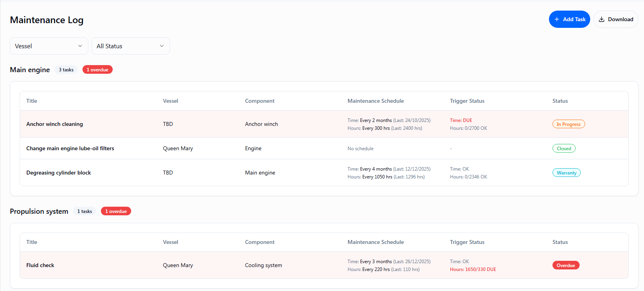Click Trigger Status header in Propulsion table
644x291 pixels.
coord(467,242)
